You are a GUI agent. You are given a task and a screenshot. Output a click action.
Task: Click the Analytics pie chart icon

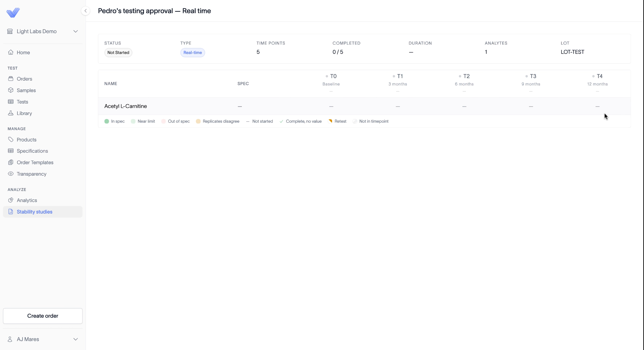tap(11, 200)
